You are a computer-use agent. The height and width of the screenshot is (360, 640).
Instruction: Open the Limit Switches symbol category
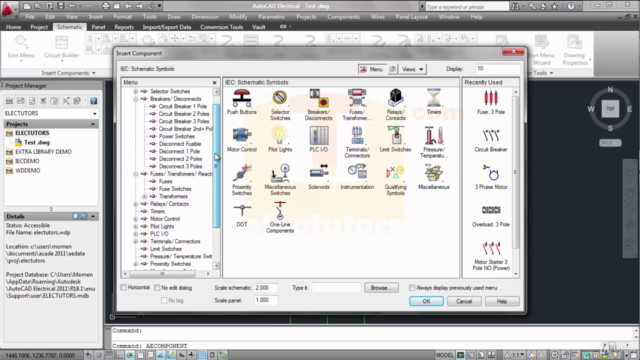[x=395, y=140]
